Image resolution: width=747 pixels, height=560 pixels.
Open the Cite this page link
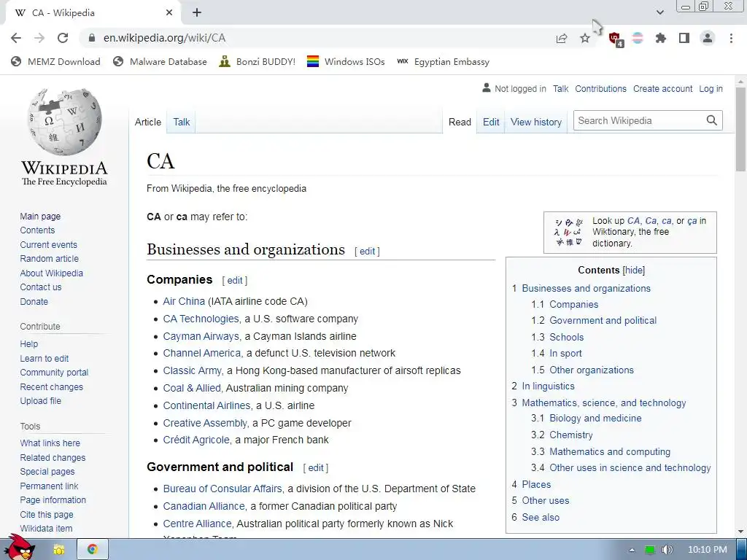point(47,514)
